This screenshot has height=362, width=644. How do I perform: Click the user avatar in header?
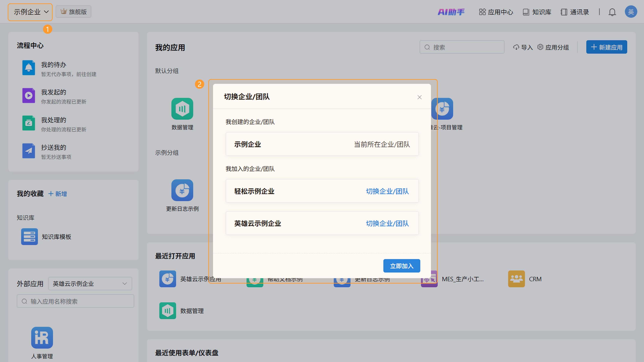631,12
